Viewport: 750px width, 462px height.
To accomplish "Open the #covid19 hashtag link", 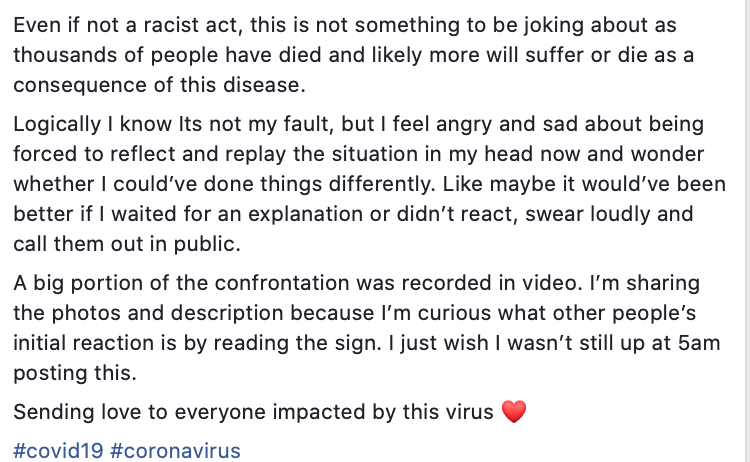I will [x=58, y=451].
